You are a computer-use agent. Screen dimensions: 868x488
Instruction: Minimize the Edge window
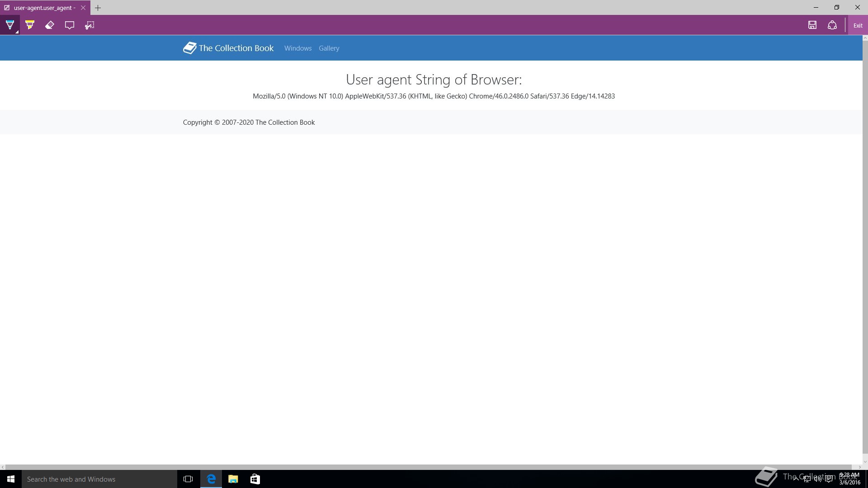(x=816, y=7)
